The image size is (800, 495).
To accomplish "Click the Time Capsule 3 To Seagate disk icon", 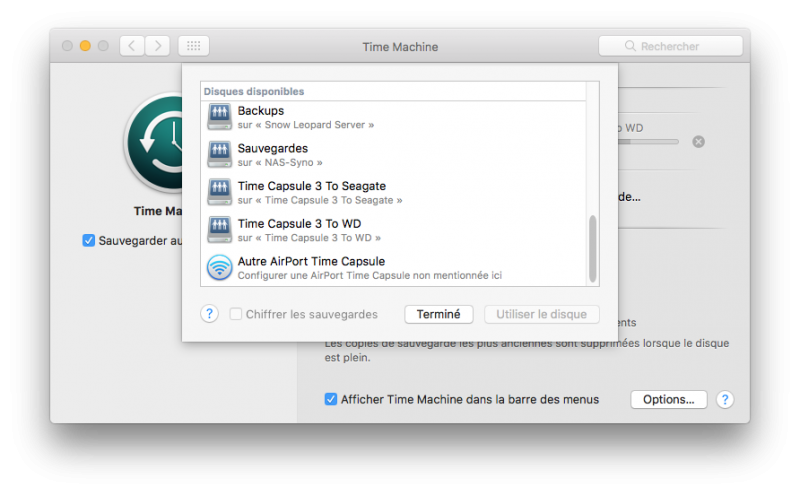I will pos(219,192).
